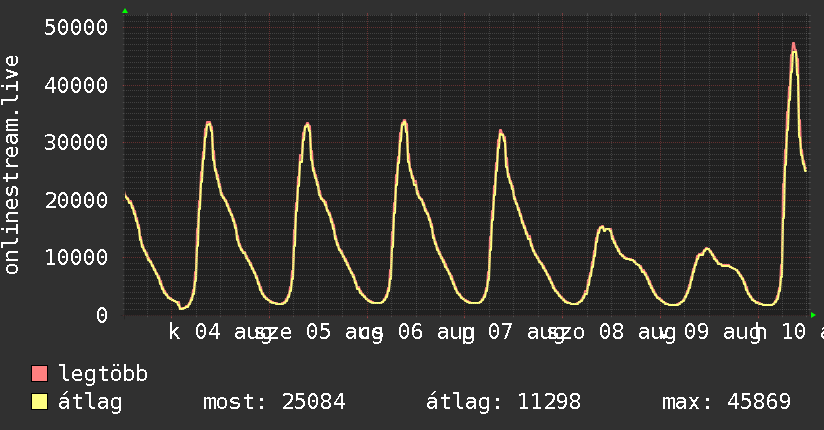Click the '09' date label on x-axis
The height and width of the screenshot is (430, 824).
click(696, 332)
